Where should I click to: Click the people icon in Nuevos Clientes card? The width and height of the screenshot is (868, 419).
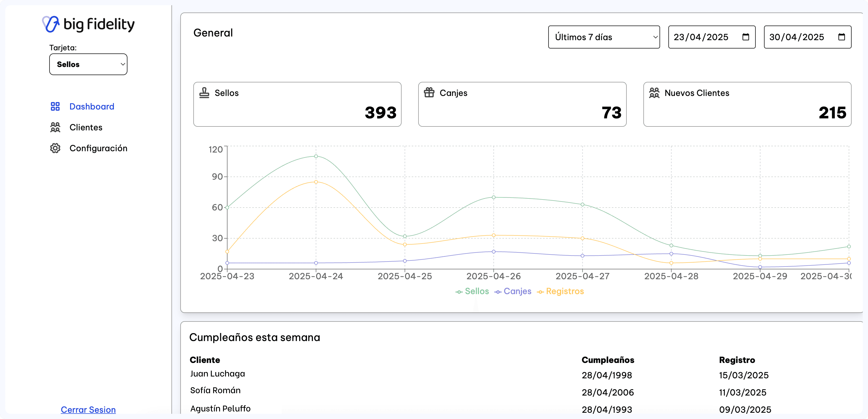(x=654, y=93)
